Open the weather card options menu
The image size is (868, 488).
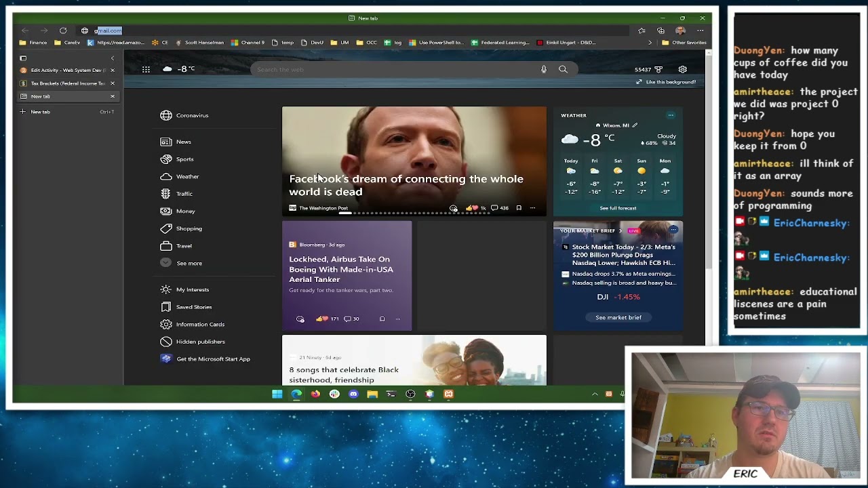point(671,115)
